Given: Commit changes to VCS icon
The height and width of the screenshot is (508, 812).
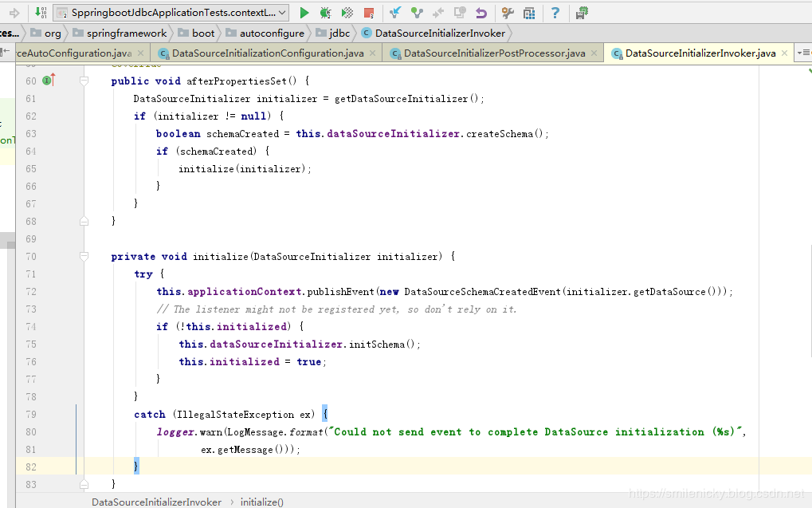Looking at the screenshot, I should click(x=417, y=13).
